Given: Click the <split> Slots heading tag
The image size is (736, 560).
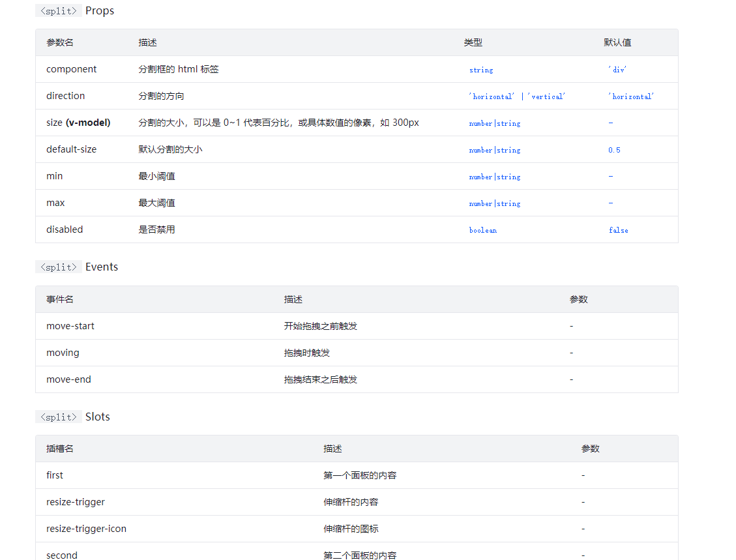Looking at the screenshot, I should (59, 417).
